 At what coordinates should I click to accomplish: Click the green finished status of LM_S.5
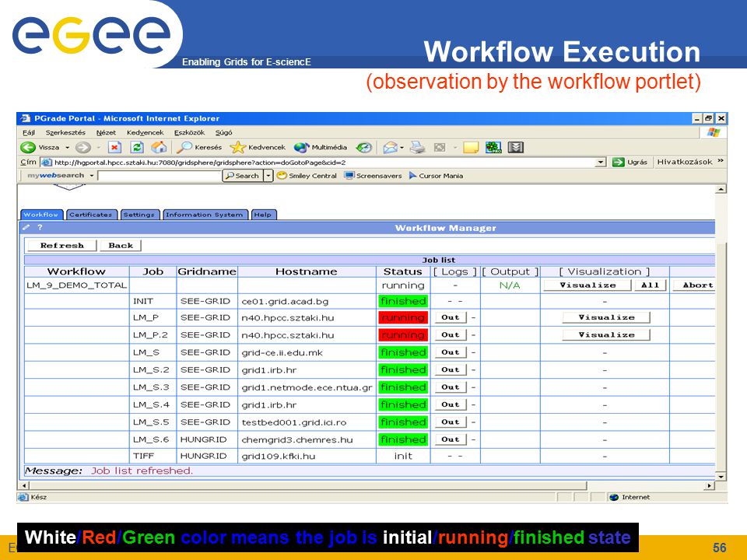click(403, 422)
